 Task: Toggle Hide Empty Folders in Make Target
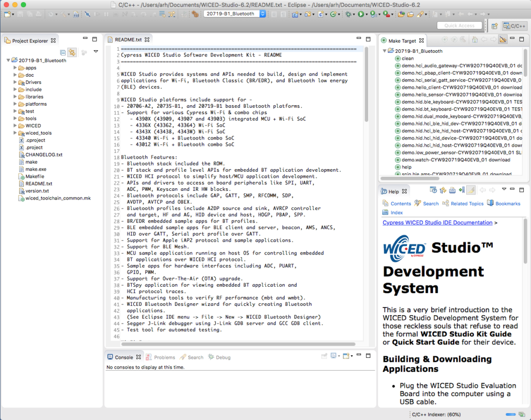[x=503, y=39]
